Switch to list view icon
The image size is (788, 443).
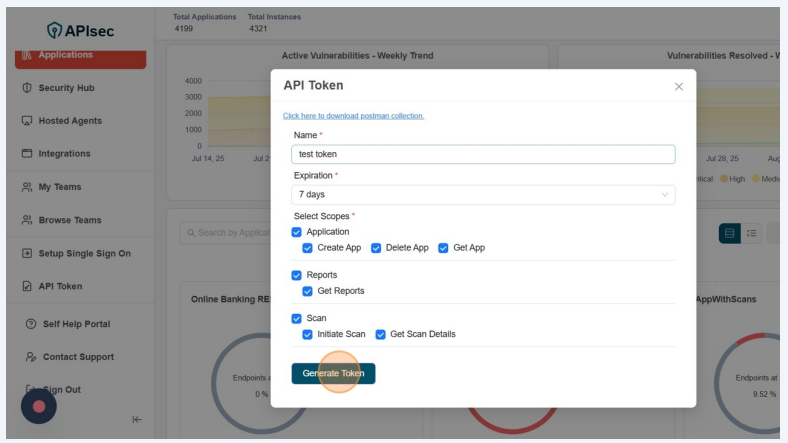point(751,233)
